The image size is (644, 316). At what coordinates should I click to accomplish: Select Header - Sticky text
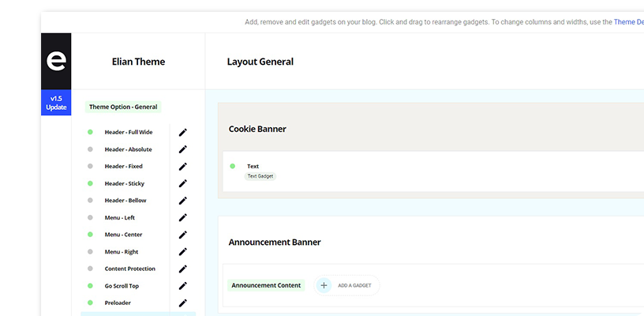click(125, 184)
